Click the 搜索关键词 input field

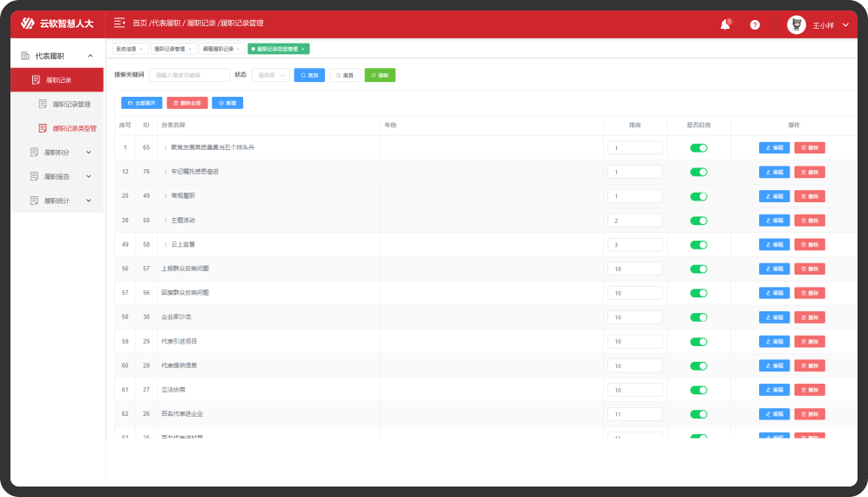pyautogui.click(x=190, y=75)
